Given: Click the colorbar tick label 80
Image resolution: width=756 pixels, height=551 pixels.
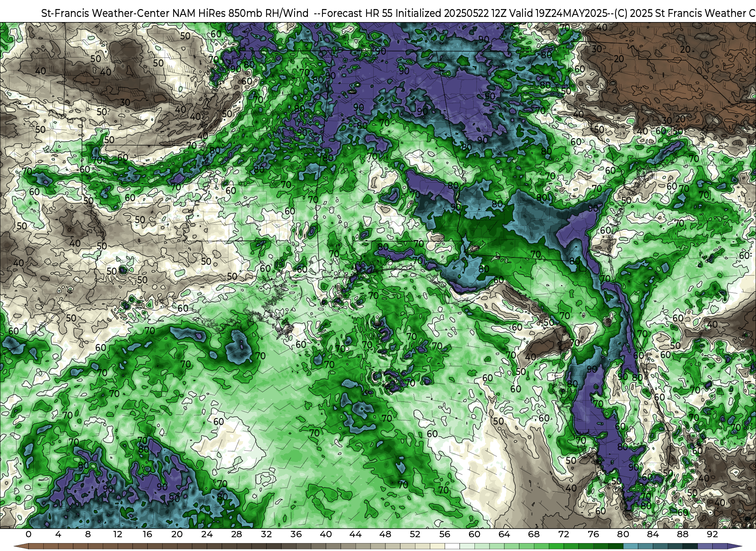Looking at the screenshot, I should 623,534.
